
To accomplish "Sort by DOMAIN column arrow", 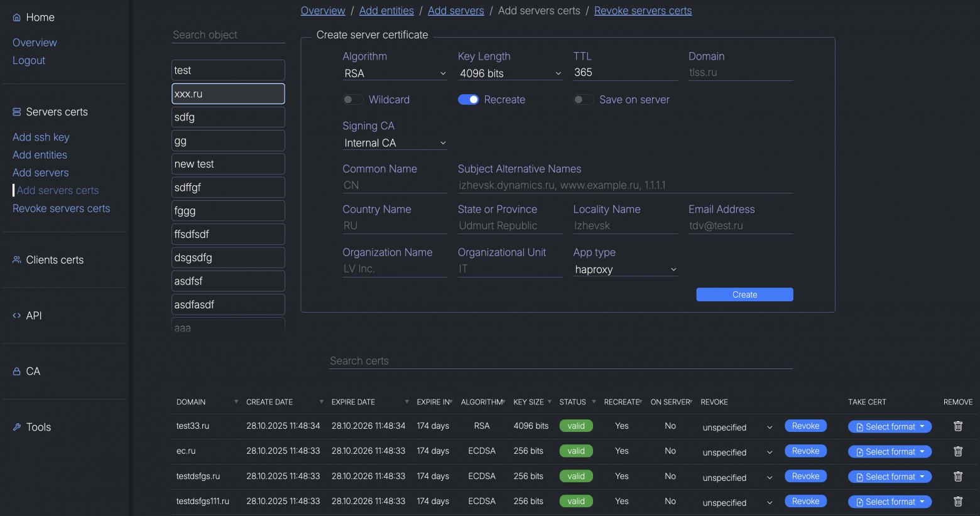I will pyautogui.click(x=236, y=402).
